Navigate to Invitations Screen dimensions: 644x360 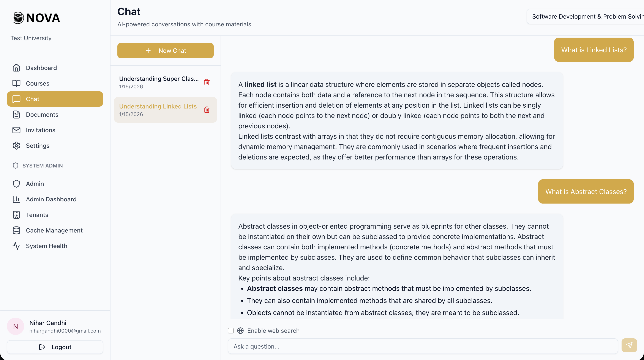point(41,130)
